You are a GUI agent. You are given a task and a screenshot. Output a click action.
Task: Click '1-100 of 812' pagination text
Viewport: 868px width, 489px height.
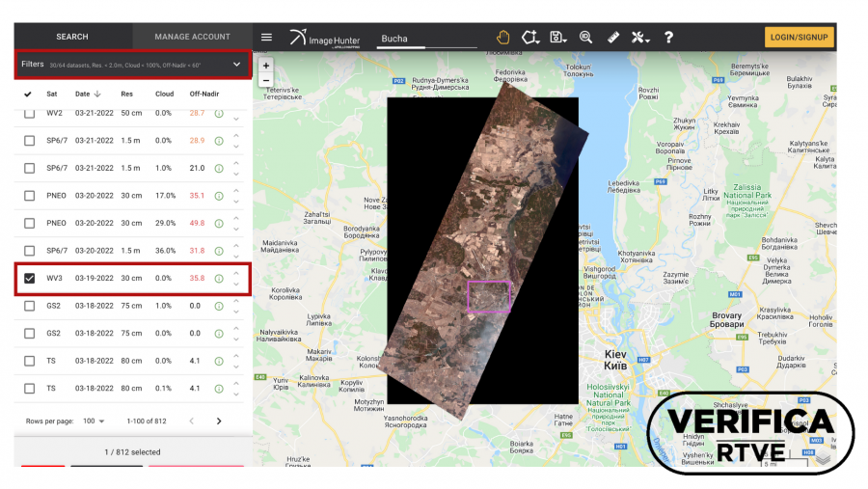pos(147,421)
